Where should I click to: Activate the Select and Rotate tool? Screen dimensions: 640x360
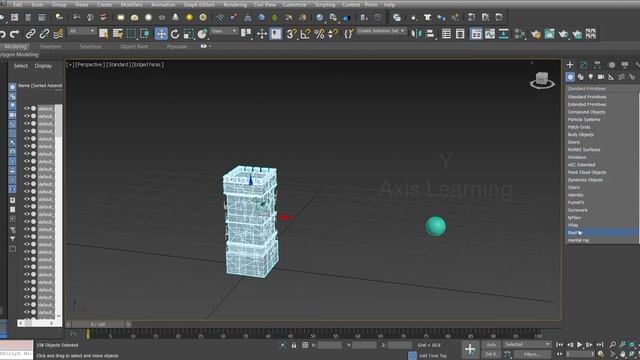pyautogui.click(x=175, y=34)
